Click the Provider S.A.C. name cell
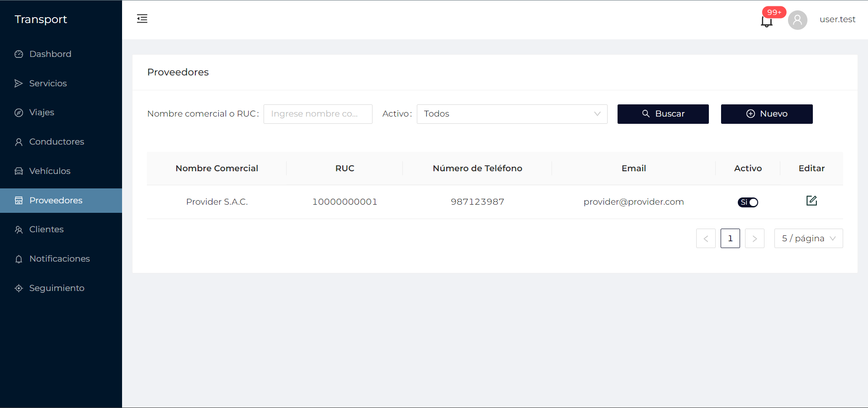Image resolution: width=868 pixels, height=408 pixels. pyautogui.click(x=217, y=202)
